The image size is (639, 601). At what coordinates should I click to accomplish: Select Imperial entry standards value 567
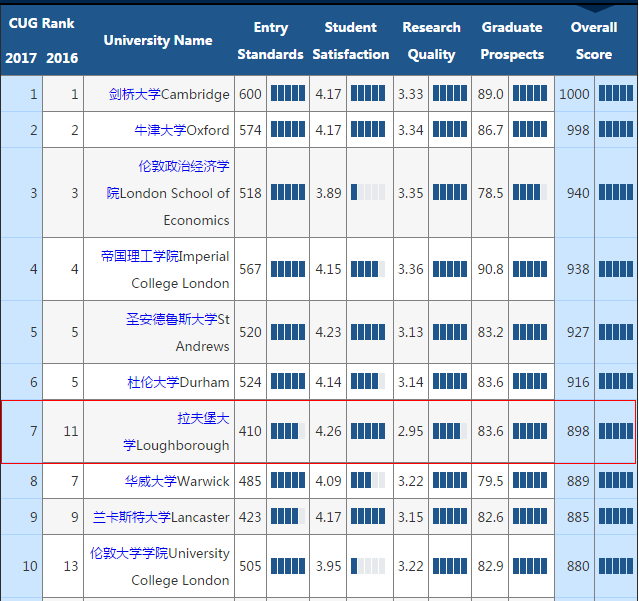click(x=250, y=269)
